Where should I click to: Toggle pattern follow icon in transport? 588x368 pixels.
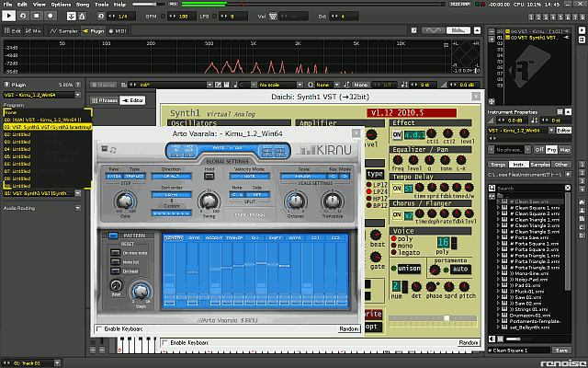tap(72, 17)
